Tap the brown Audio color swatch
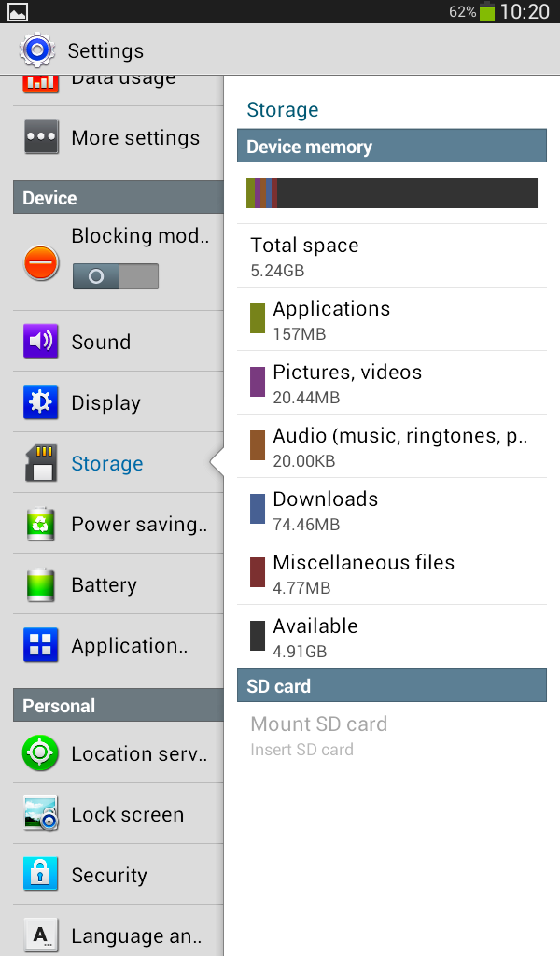Image resolution: width=560 pixels, height=956 pixels. click(x=258, y=445)
